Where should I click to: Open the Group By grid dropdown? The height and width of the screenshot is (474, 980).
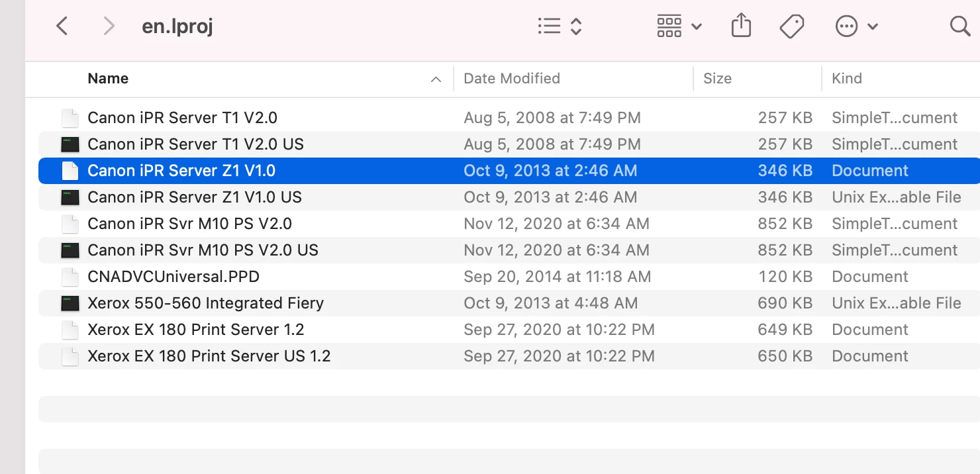point(679,26)
